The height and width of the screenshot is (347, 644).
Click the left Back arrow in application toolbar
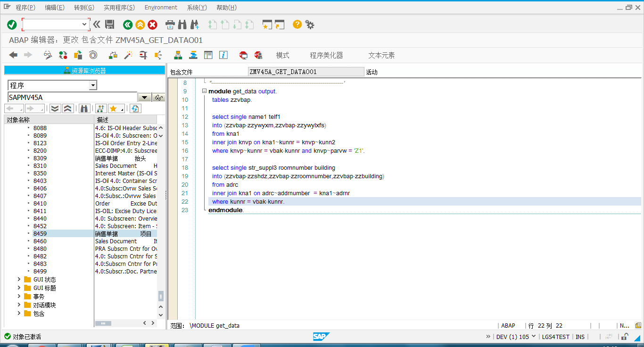pyautogui.click(x=13, y=55)
